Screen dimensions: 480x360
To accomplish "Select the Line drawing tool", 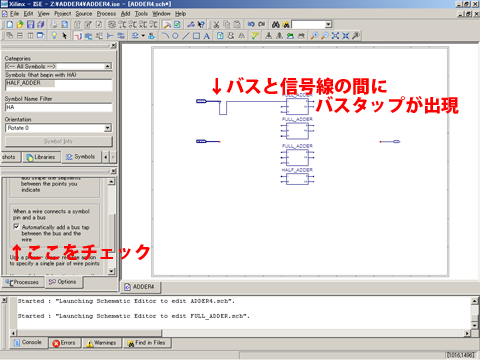I will (x=186, y=36).
